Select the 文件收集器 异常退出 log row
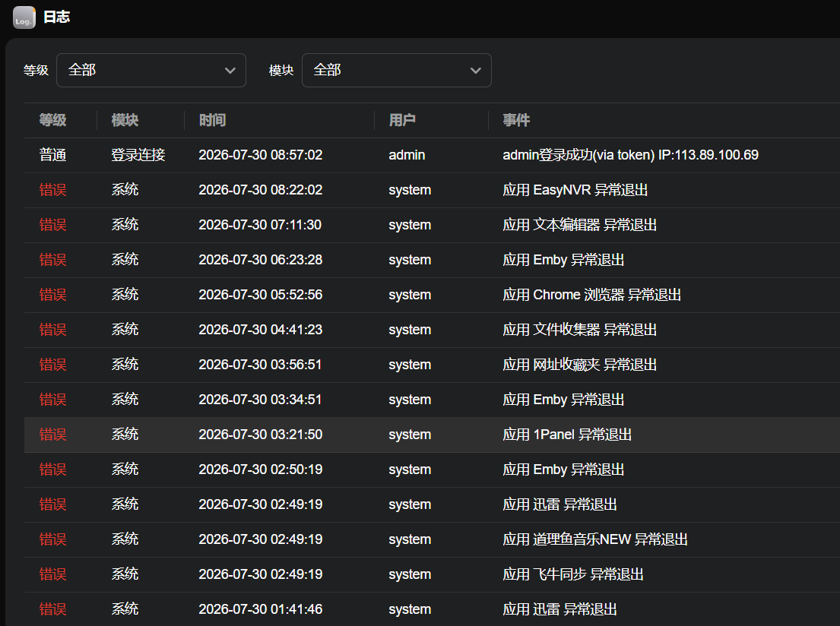Image resolution: width=840 pixels, height=626 pixels. pyautogui.click(x=432, y=330)
